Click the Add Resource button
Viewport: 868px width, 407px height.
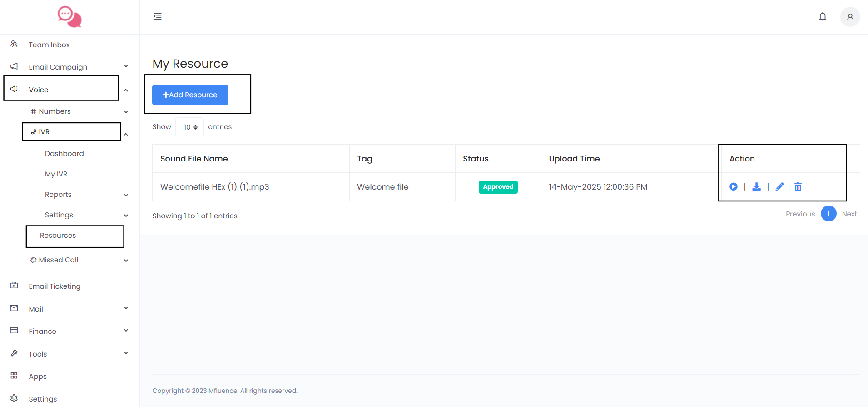(190, 95)
